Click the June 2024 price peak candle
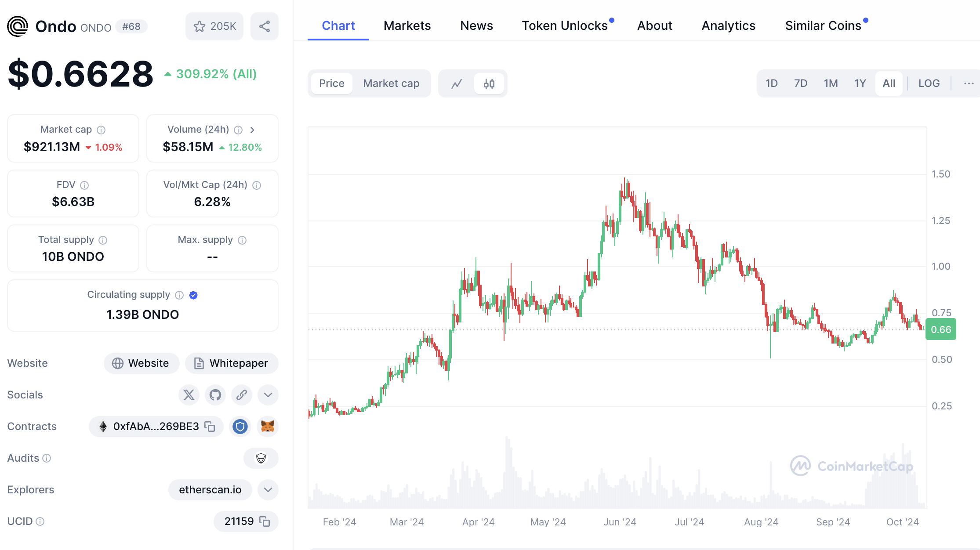This screenshot has width=980, height=550. pyautogui.click(x=624, y=189)
